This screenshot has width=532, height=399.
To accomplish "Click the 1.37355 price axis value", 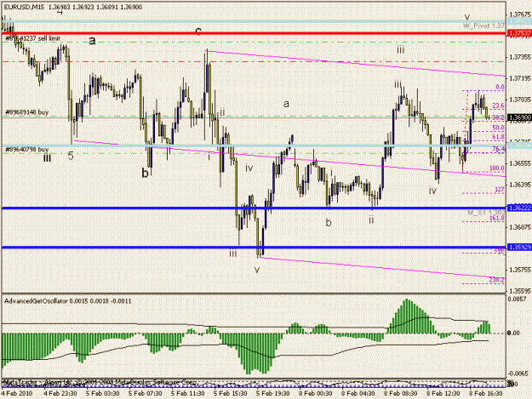I will coord(520,57).
